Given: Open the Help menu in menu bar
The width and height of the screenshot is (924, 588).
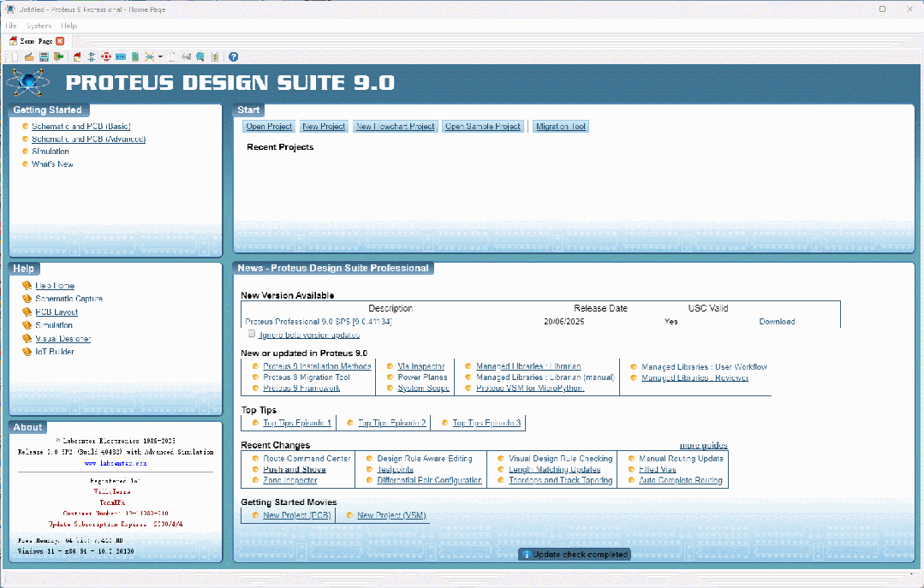Looking at the screenshot, I should (69, 26).
